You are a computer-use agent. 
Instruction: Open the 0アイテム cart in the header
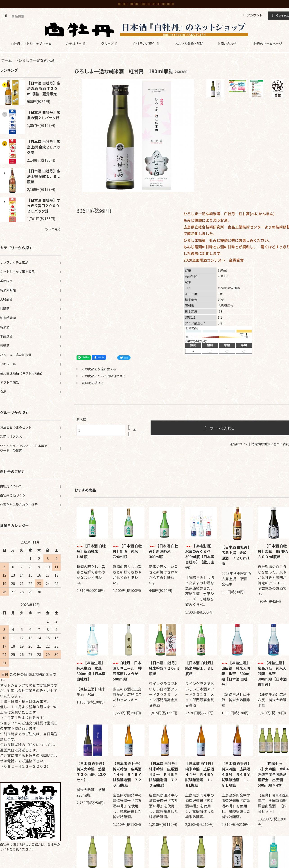tap(279, 16)
